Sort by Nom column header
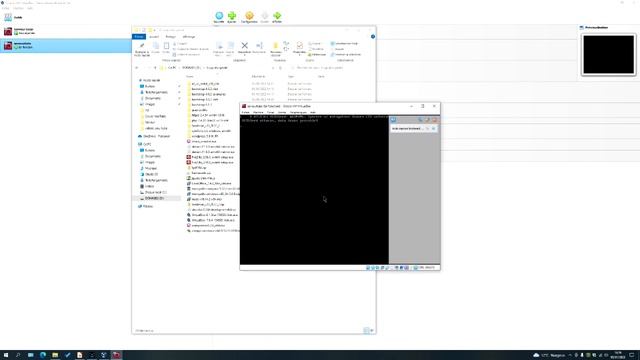The height and width of the screenshot is (360, 640). tap(190, 76)
